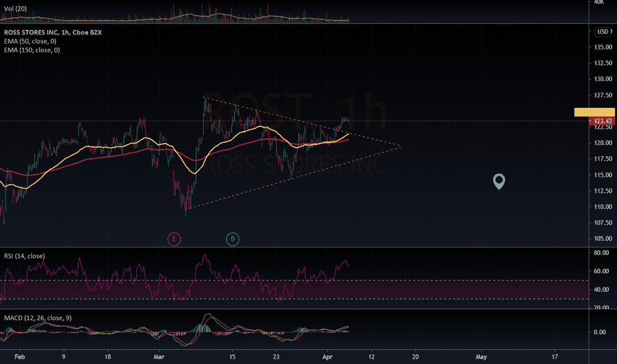Click the 130.00 price axis value
Screen dimensions: 617x364
pos(603,79)
